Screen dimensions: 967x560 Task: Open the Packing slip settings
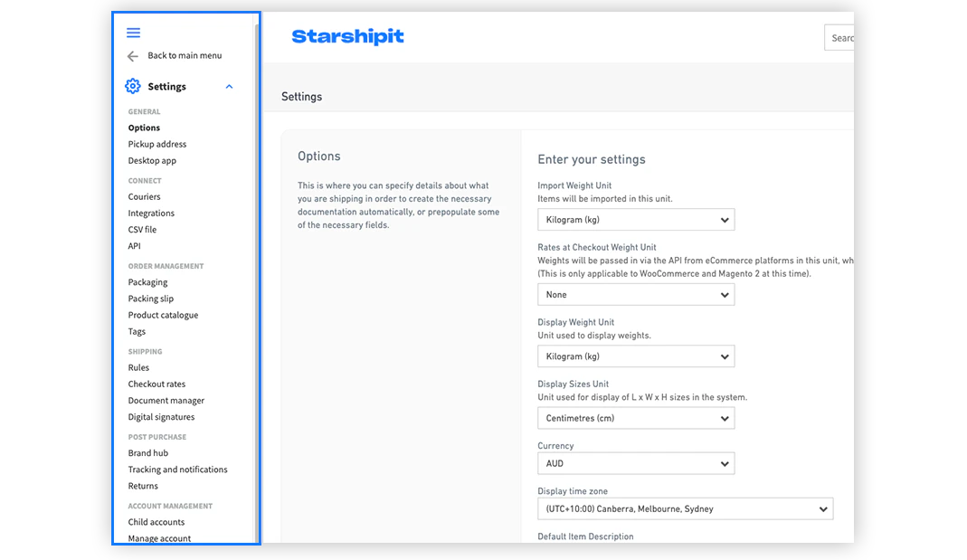[x=150, y=299]
